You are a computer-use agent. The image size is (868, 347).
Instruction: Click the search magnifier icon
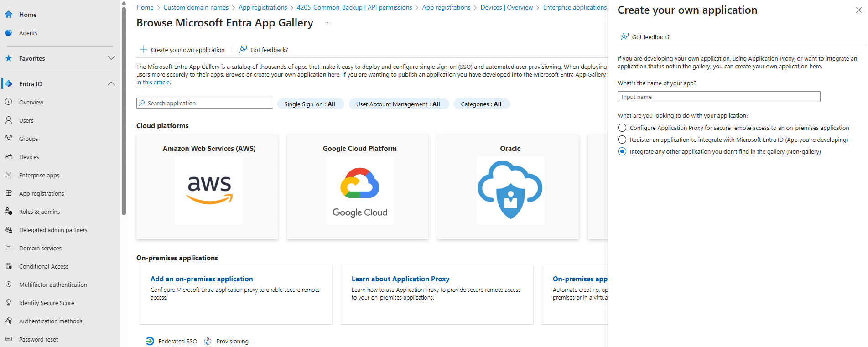click(x=142, y=103)
